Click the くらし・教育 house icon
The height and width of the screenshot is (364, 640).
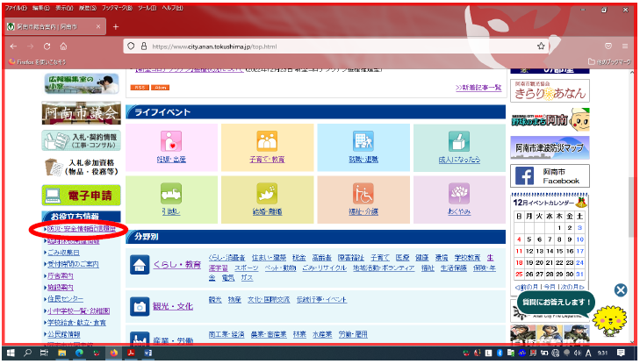pos(140,265)
